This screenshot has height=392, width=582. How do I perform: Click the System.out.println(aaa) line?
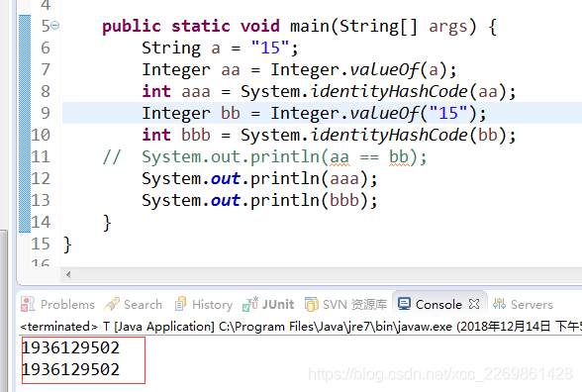(x=259, y=178)
